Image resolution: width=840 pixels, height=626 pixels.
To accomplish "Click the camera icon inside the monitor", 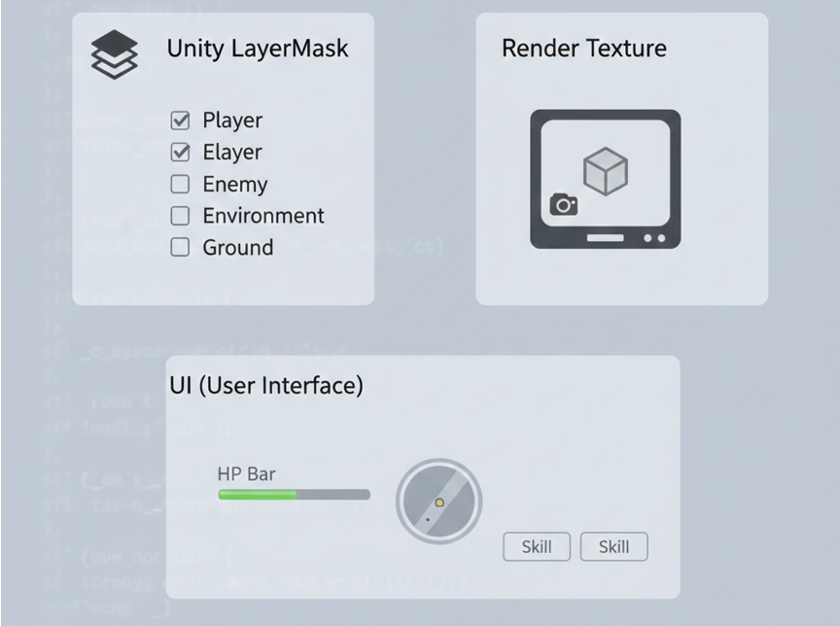I will coord(564,204).
